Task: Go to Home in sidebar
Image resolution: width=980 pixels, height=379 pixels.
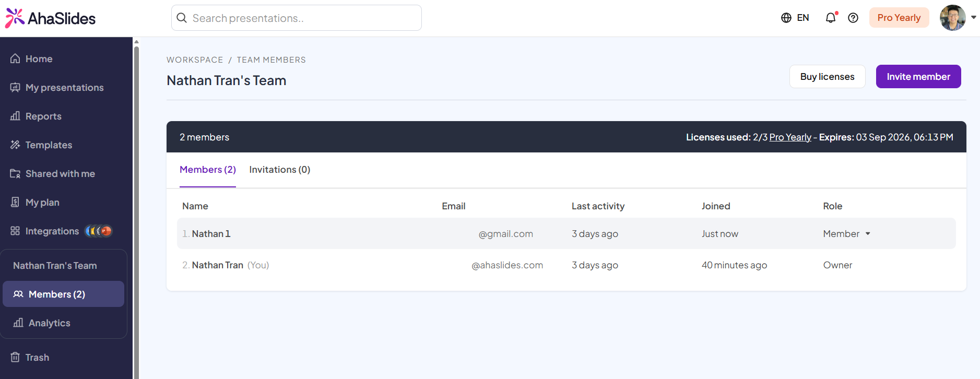Action: coord(39,59)
